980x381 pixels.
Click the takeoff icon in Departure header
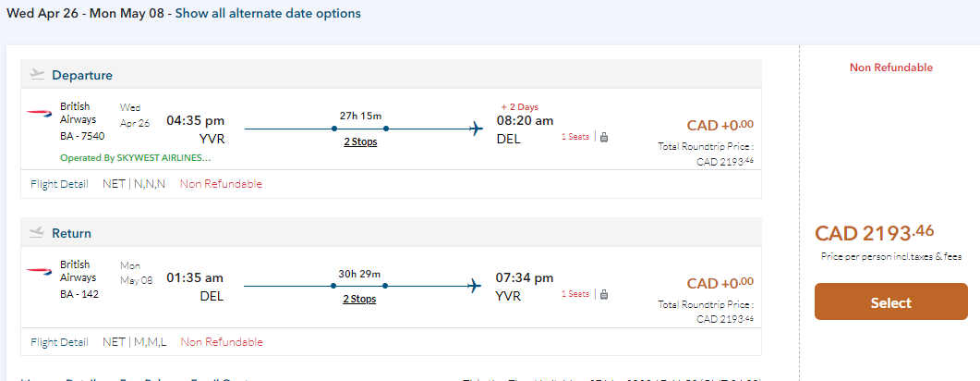(x=37, y=75)
